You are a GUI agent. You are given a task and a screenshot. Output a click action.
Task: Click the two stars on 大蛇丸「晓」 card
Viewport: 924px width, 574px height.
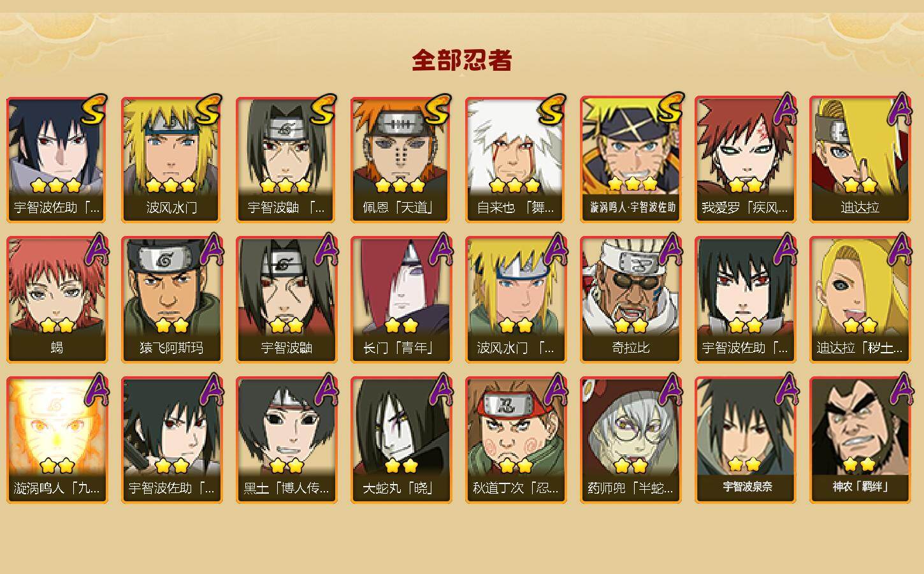click(x=401, y=466)
